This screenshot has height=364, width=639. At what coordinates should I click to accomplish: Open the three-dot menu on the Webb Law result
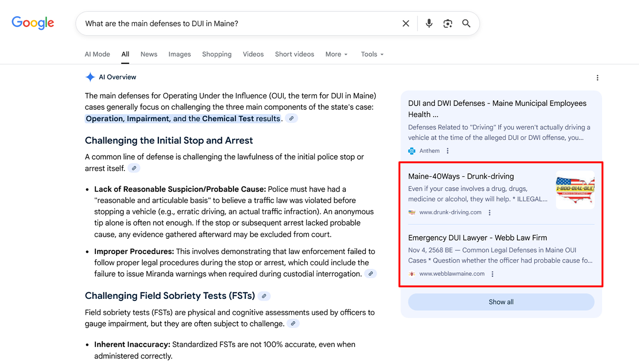pyautogui.click(x=492, y=274)
